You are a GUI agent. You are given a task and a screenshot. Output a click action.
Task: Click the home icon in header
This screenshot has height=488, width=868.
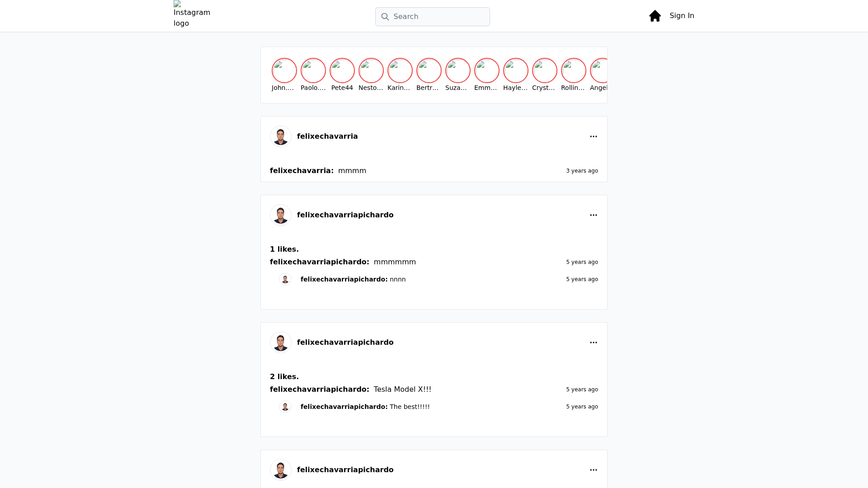pyautogui.click(x=655, y=16)
